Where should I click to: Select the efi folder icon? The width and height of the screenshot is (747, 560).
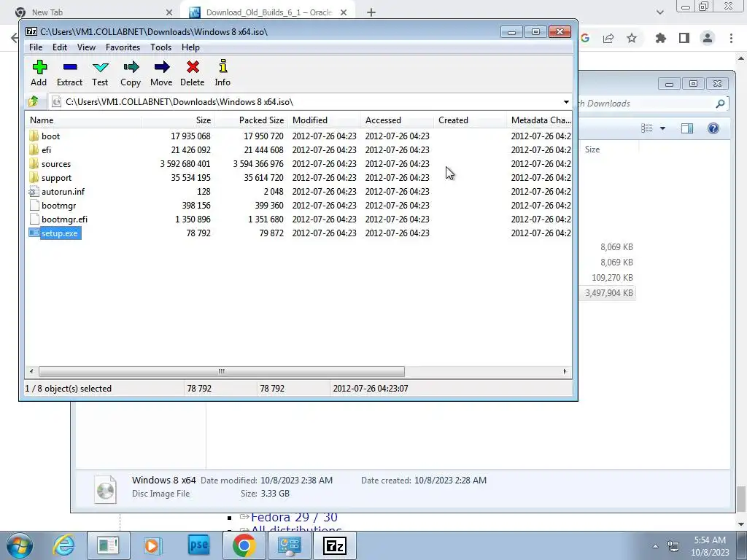pyautogui.click(x=34, y=149)
